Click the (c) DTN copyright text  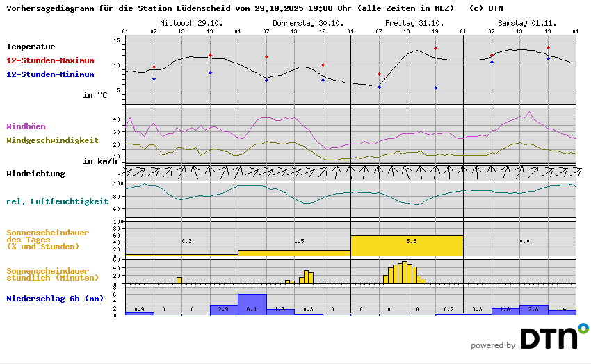(486, 9)
